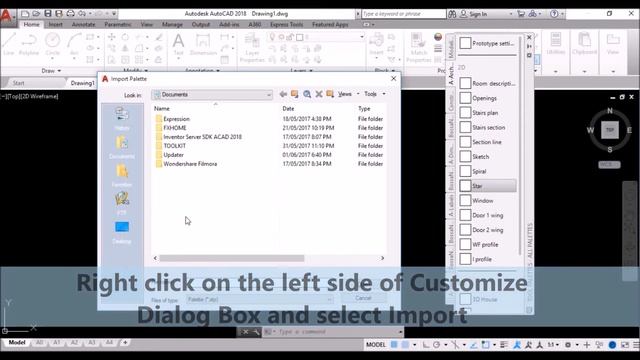Toggle MODEL space button in status bar

376,345
